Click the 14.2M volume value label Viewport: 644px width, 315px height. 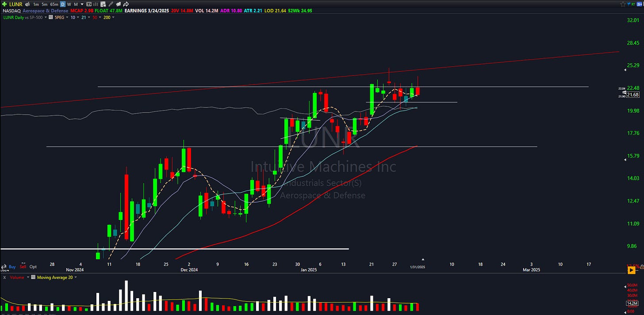click(x=633, y=303)
